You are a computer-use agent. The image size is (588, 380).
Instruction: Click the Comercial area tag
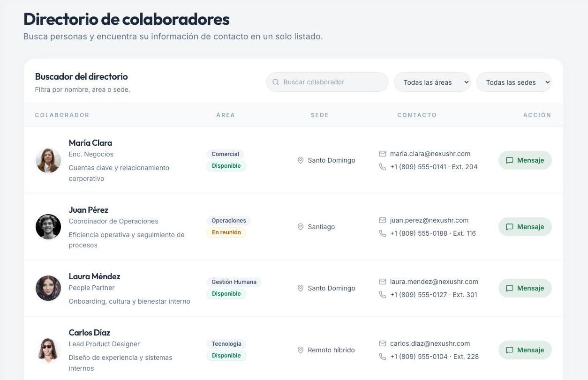(225, 154)
